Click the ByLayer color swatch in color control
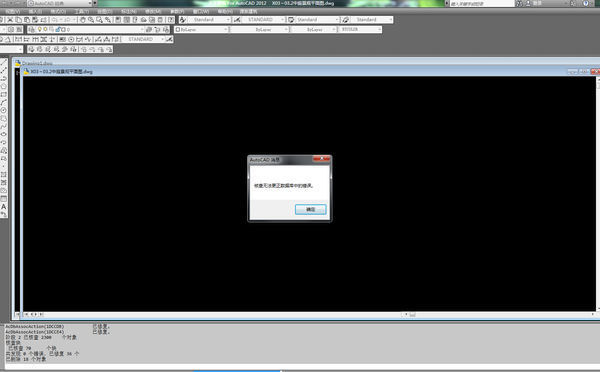This screenshot has height=372, width=600. (x=178, y=29)
